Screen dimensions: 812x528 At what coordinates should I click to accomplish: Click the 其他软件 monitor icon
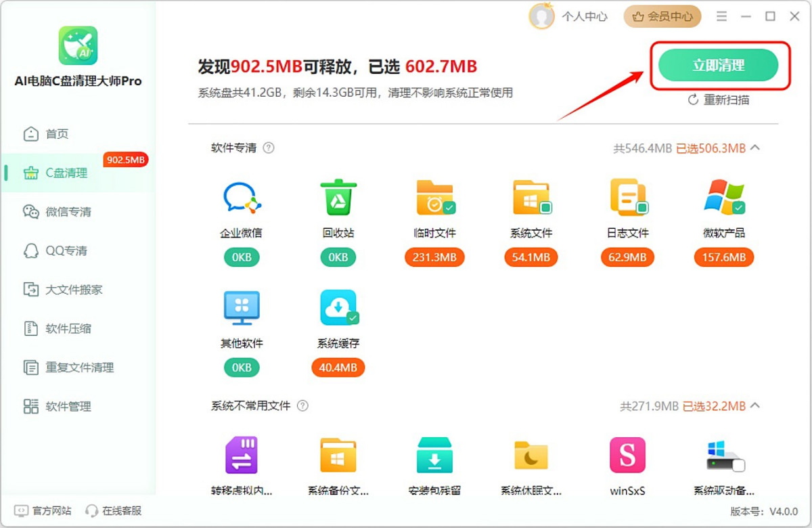click(241, 308)
